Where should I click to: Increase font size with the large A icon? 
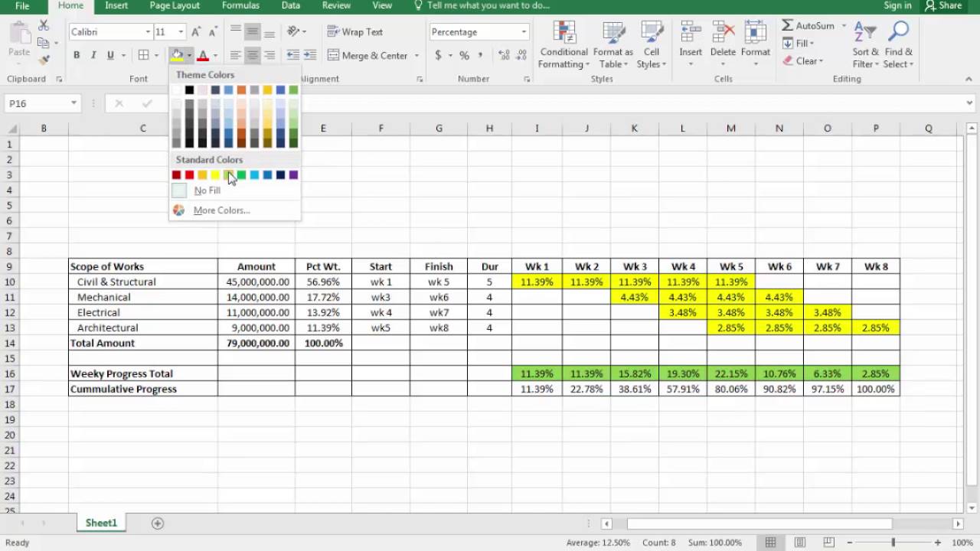[196, 32]
